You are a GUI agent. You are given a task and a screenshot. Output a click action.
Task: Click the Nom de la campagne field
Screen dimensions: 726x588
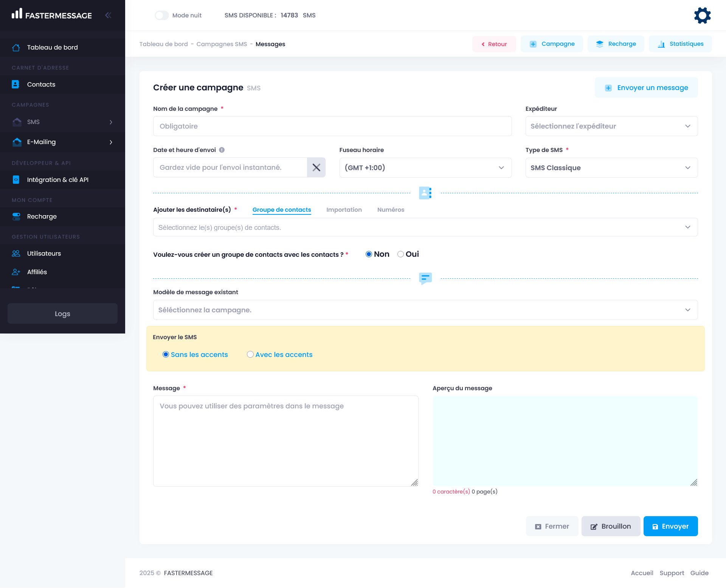click(x=332, y=126)
